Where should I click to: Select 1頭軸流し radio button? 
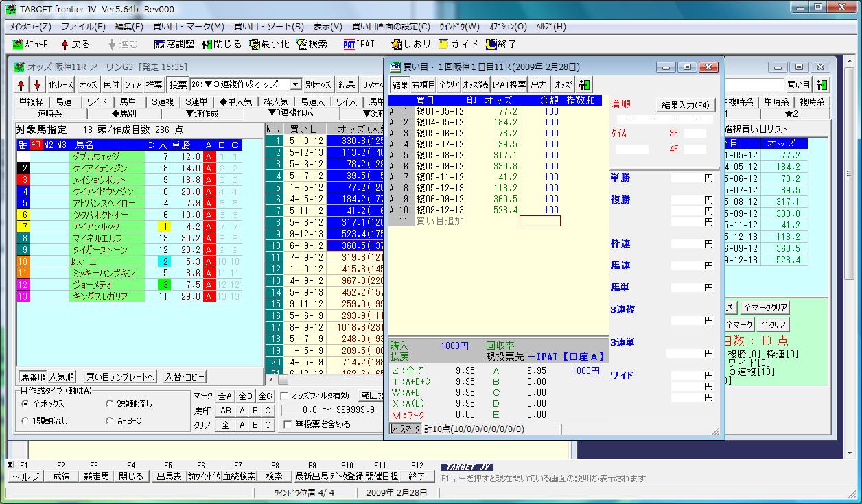[x=45, y=420]
